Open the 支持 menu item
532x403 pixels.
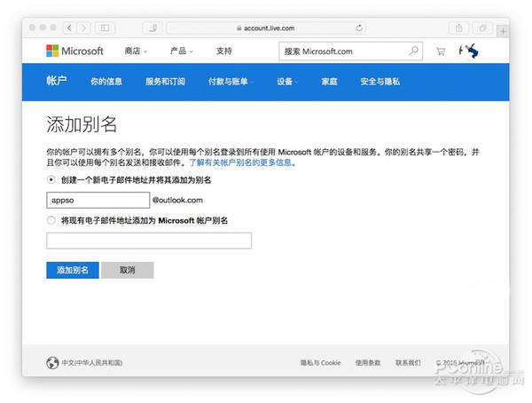(224, 51)
